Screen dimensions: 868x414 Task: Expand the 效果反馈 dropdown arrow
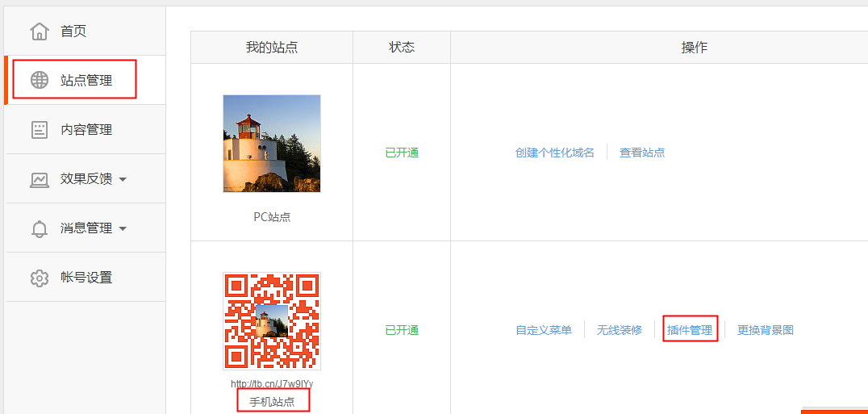[x=123, y=179]
